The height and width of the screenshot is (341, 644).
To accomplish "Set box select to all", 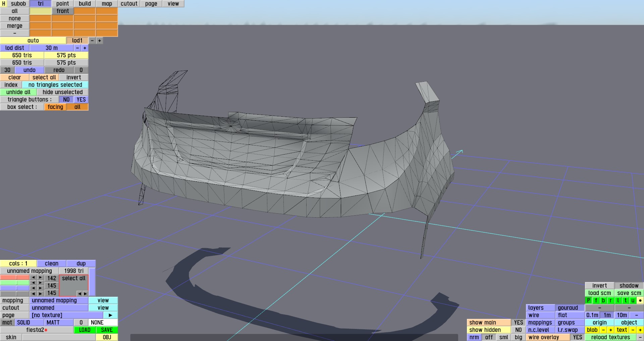I will tap(77, 107).
